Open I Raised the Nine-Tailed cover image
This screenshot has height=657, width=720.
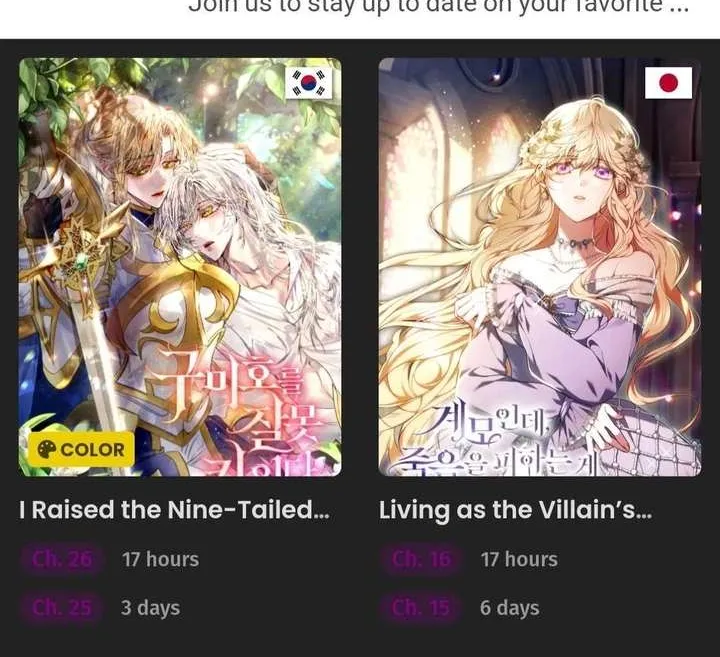(180, 267)
